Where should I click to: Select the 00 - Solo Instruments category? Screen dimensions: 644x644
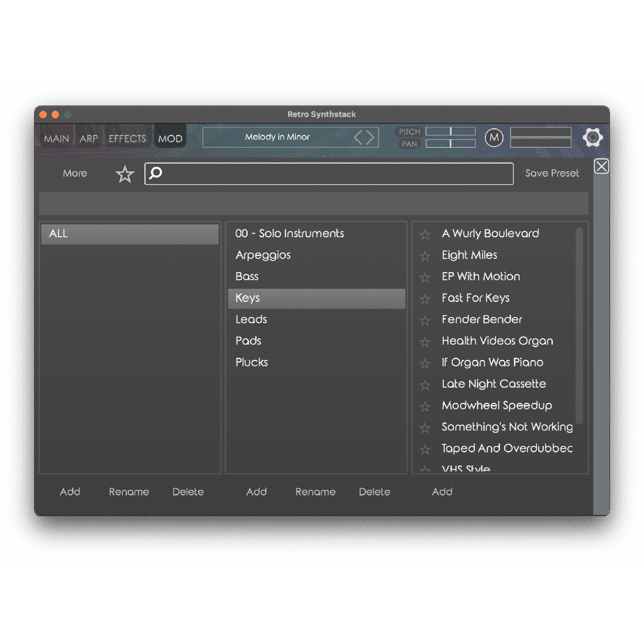[316, 233]
